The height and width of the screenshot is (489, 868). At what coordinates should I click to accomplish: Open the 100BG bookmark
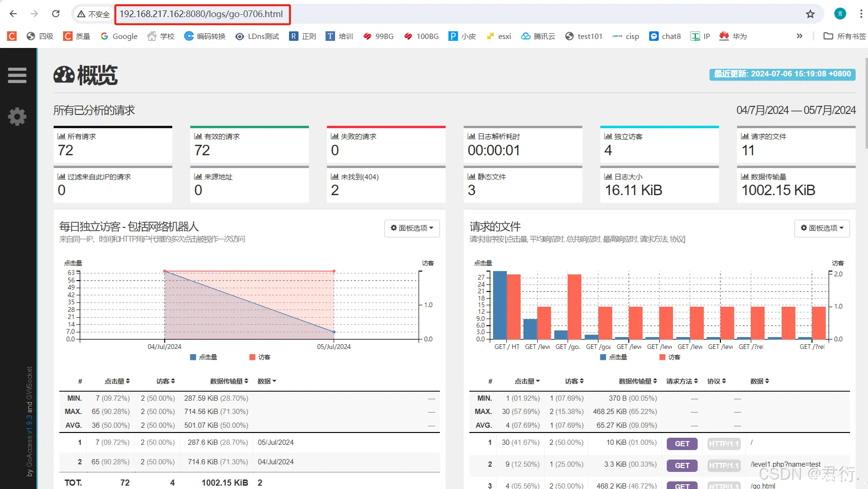click(421, 36)
